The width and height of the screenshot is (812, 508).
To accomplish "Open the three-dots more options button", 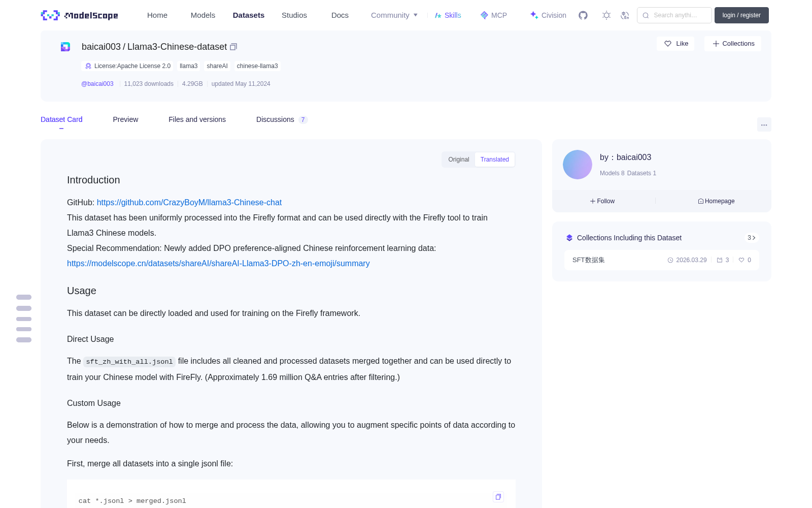I will (764, 124).
